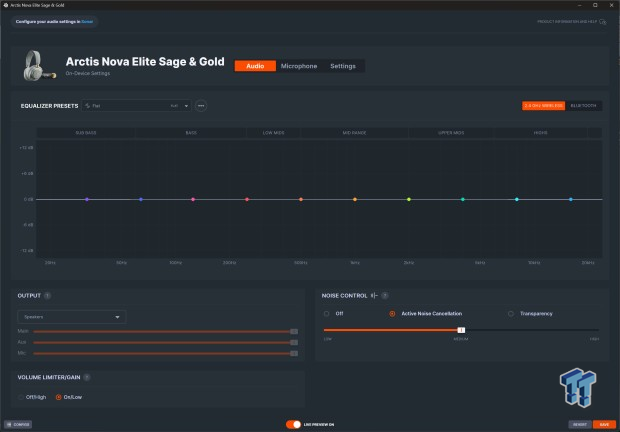
Task: Turn noise control Off
Action: 327,313
